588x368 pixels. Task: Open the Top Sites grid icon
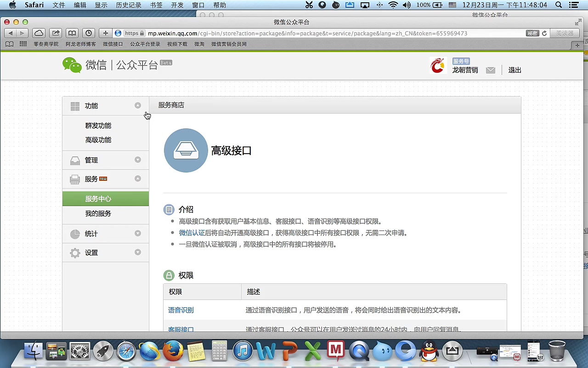coord(23,44)
